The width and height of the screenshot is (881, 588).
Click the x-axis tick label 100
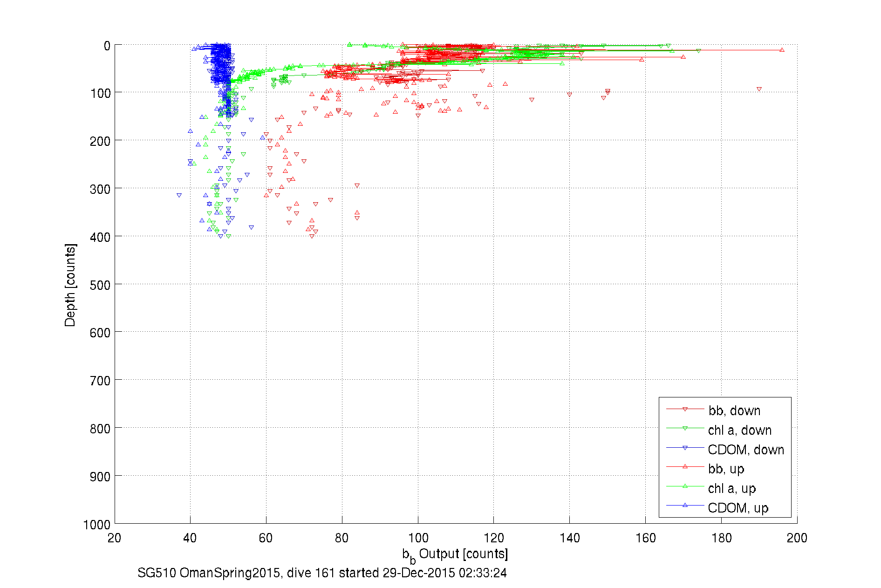[x=418, y=538]
